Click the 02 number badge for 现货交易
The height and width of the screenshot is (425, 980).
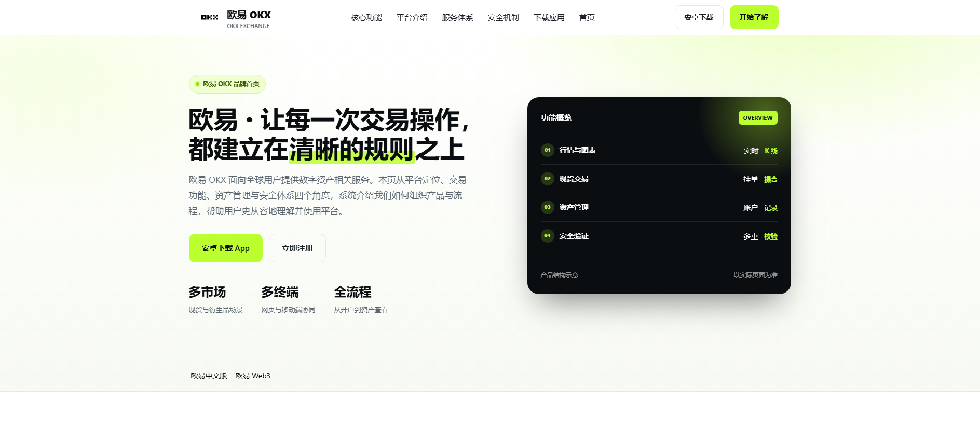[x=547, y=179]
